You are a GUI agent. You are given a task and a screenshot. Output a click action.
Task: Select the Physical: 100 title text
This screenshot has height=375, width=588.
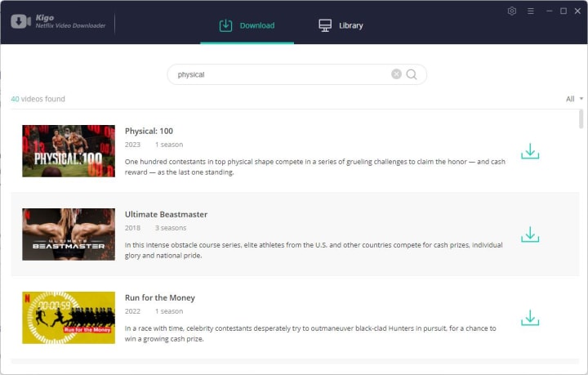click(x=149, y=131)
